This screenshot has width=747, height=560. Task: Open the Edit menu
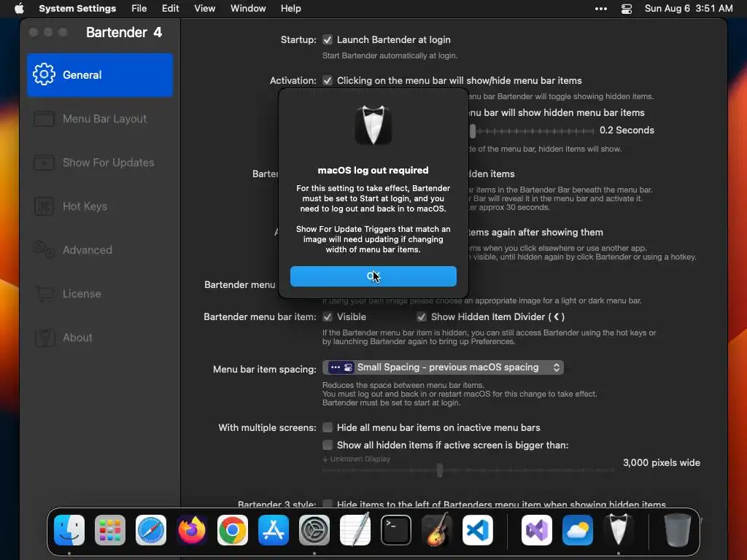[170, 9]
